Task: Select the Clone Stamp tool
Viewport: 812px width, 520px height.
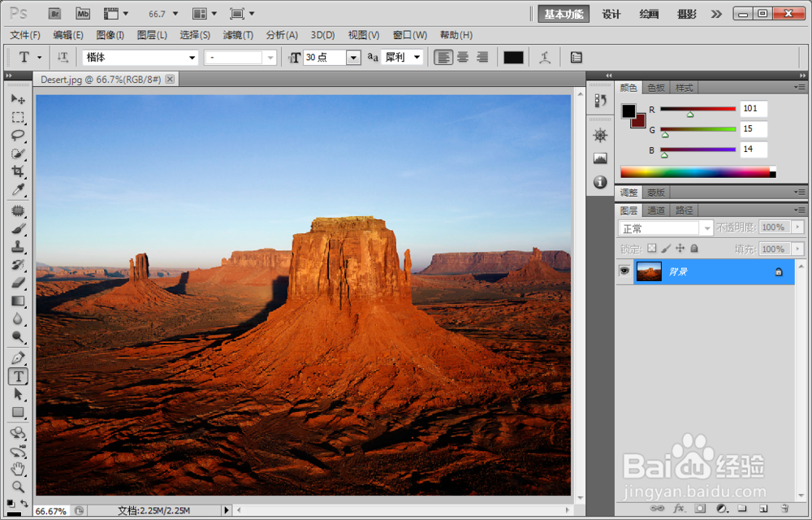Action: [x=18, y=245]
